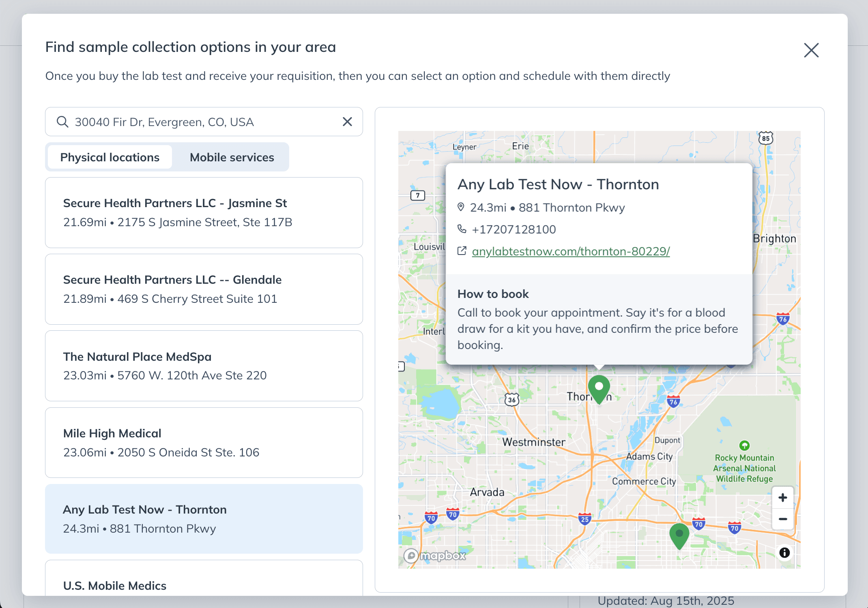Open the map attribution info icon

point(784,552)
